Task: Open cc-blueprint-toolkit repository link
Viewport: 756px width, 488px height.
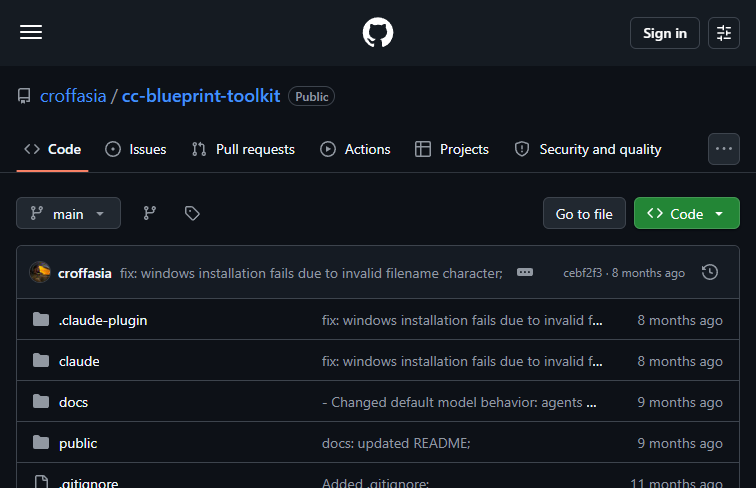Action: coord(201,96)
